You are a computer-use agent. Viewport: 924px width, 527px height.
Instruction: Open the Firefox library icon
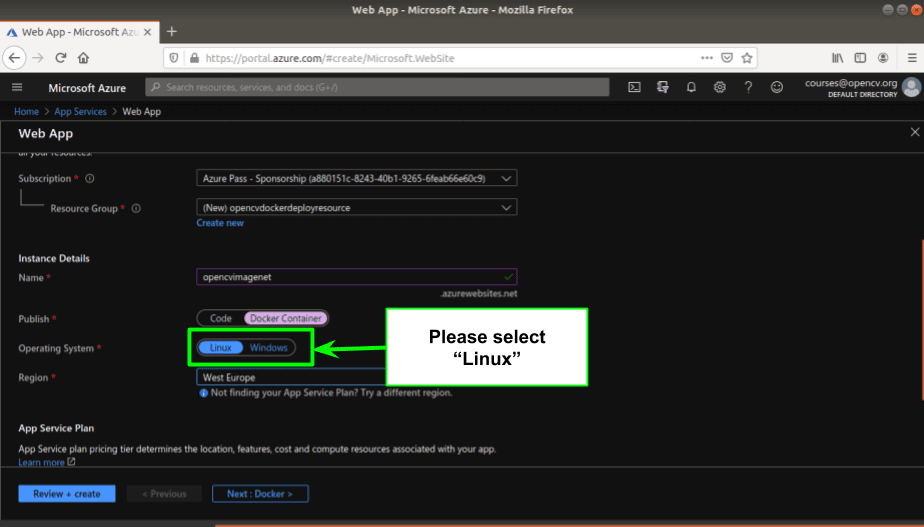pyautogui.click(x=837, y=58)
